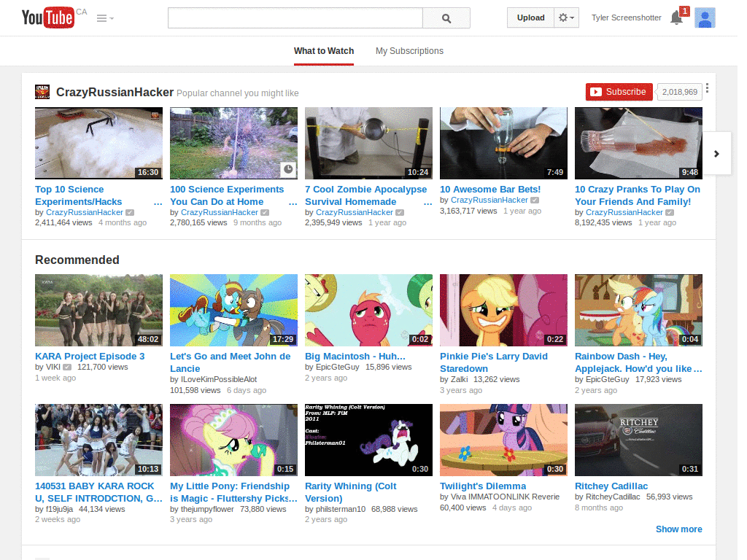Click 100 Science Experiments You Can Do title
The width and height of the screenshot is (747, 560).
click(x=227, y=195)
